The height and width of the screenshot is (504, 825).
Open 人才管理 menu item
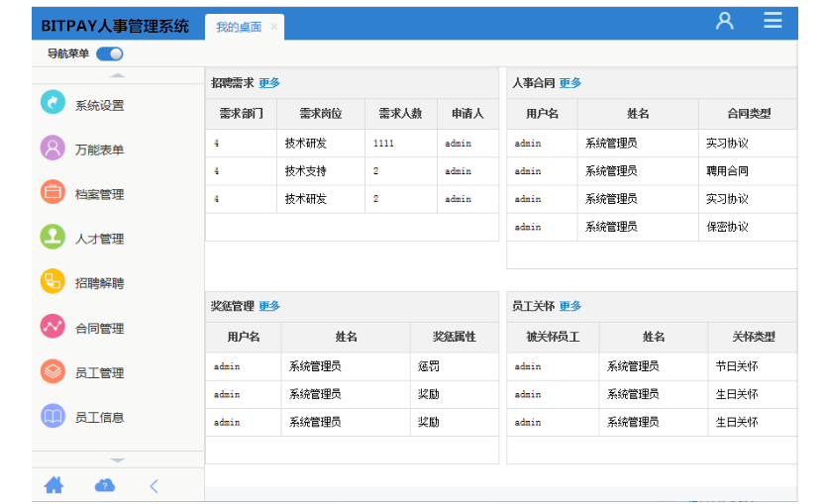pos(99,239)
